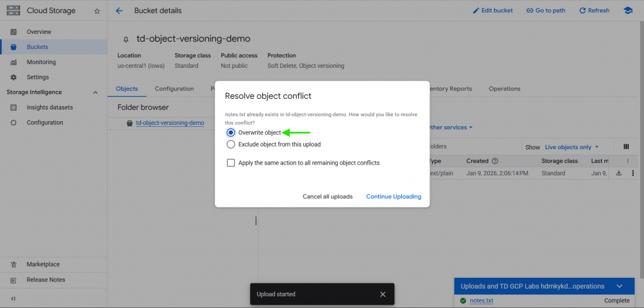Screen dimensions: 644x308
Task: Open the Operations tab
Action: 504,89
